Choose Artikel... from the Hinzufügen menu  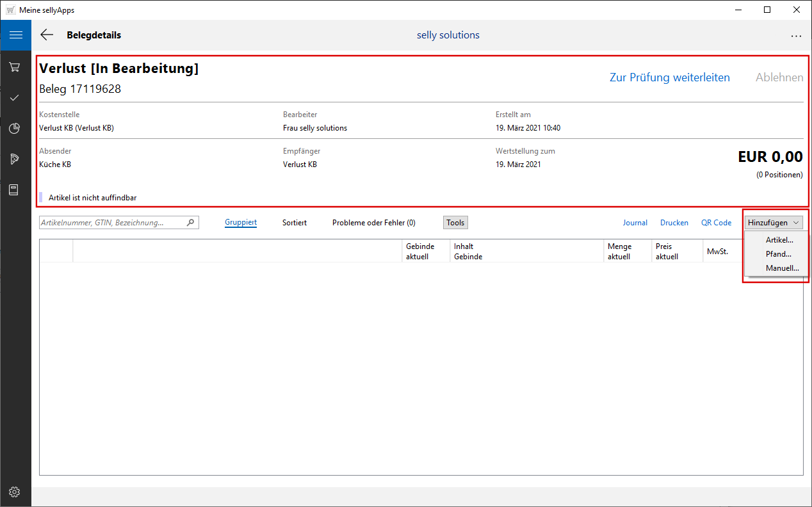pyautogui.click(x=779, y=240)
